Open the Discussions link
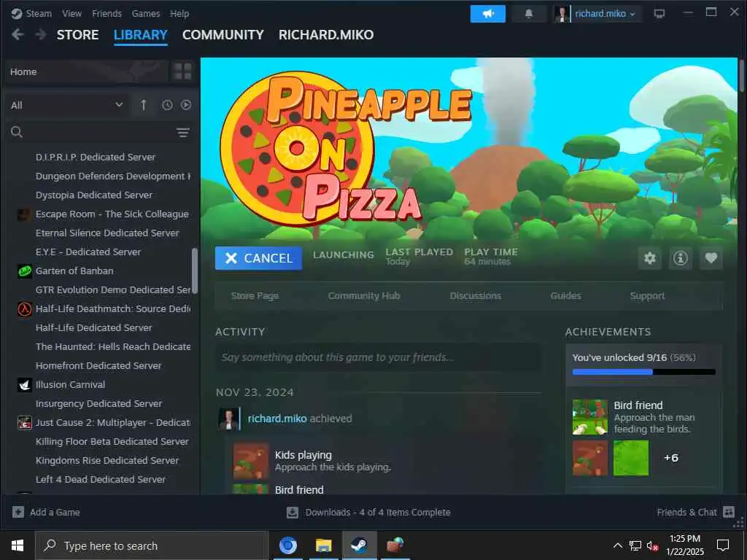Screen dimensions: 747x560 click(476, 296)
